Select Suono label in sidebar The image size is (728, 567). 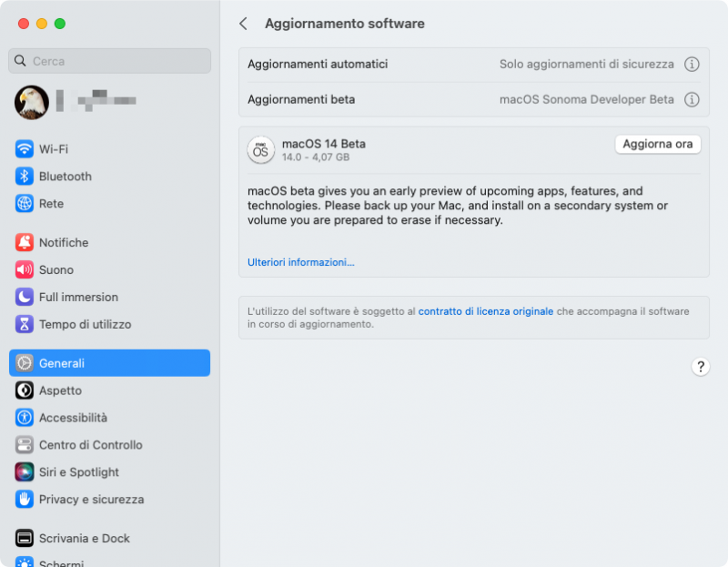(x=56, y=269)
